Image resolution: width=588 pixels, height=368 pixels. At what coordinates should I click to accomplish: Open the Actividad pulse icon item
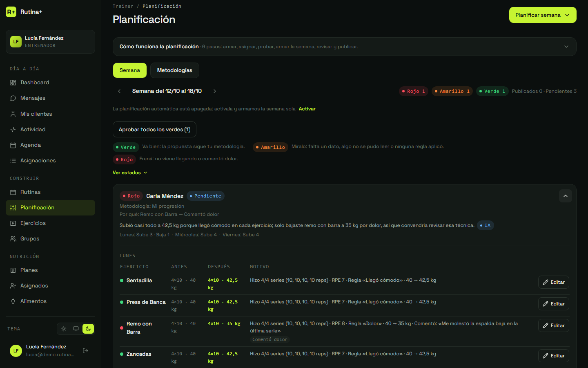tap(13, 130)
